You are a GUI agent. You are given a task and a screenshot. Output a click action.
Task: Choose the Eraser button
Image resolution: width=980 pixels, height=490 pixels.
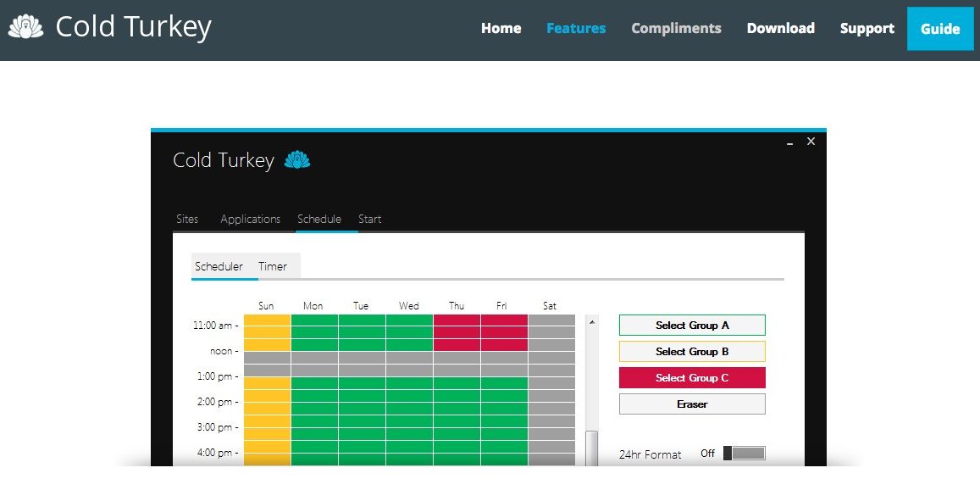[x=692, y=404]
